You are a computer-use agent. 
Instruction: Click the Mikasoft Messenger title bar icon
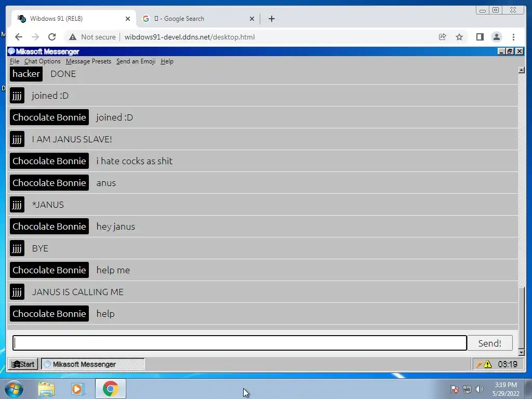click(x=11, y=51)
